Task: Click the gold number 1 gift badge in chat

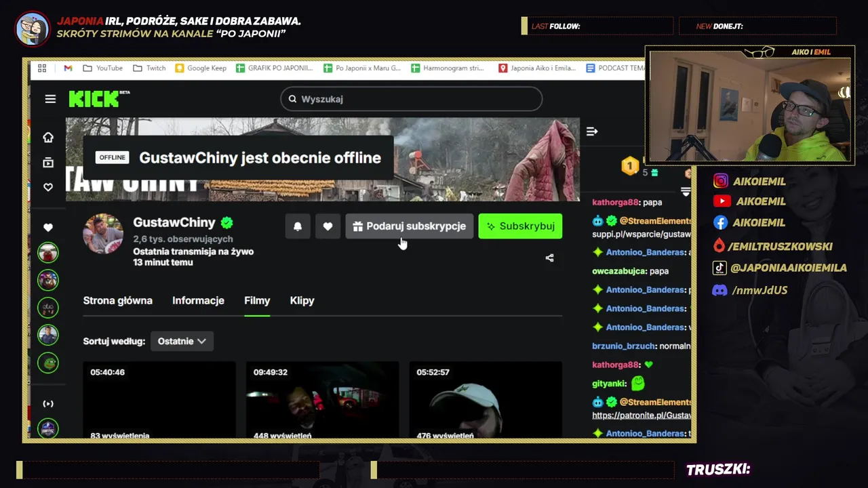Action: (x=630, y=165)
